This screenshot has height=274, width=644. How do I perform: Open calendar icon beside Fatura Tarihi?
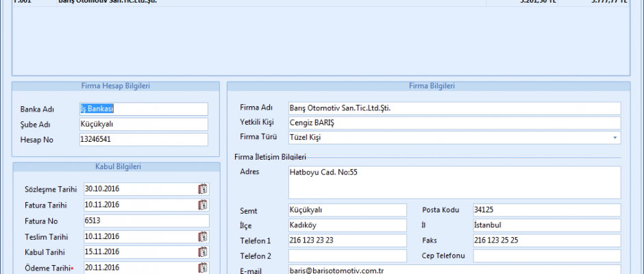point(203,205)
